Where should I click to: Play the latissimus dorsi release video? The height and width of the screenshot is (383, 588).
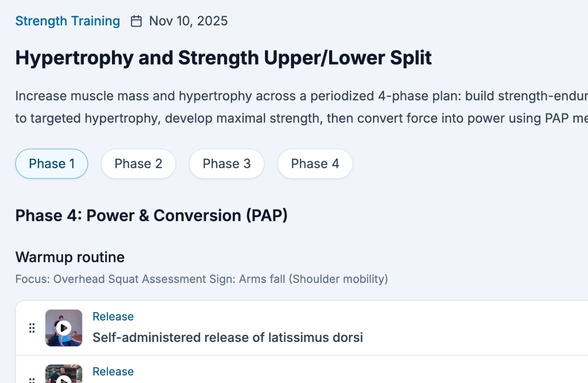click(x=64, y=328)
